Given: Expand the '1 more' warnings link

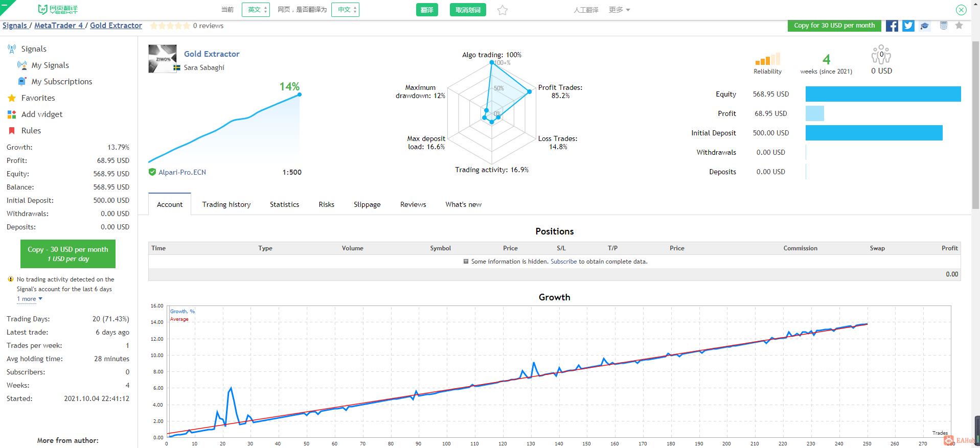Looking at the screenshot, I should 30,299.
